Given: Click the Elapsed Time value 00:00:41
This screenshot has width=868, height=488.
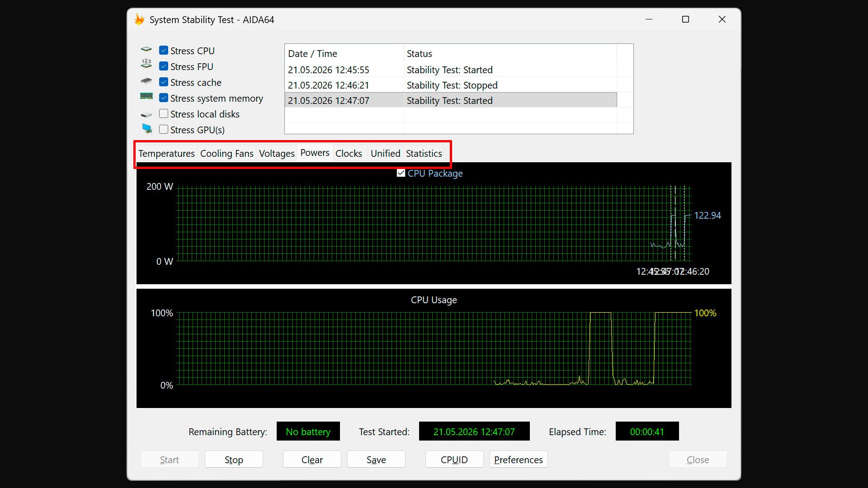Looking at the screenshot, I should click(x=647, y=432).
